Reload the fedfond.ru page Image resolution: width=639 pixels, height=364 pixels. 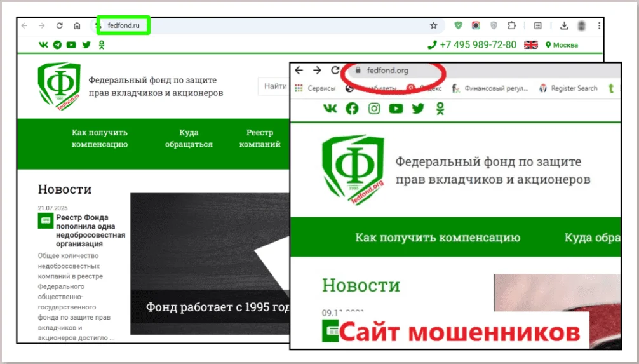(x=60, y=25)
